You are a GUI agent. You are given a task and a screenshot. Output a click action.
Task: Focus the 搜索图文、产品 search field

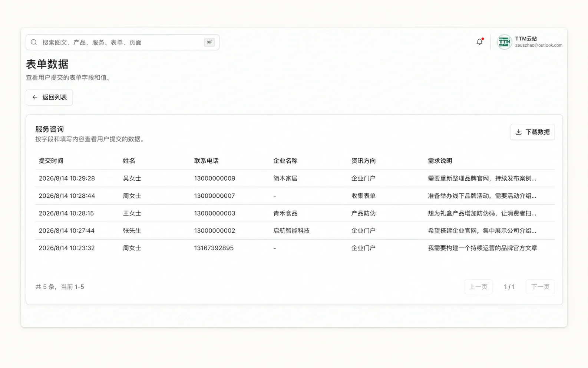coord(122,42)
